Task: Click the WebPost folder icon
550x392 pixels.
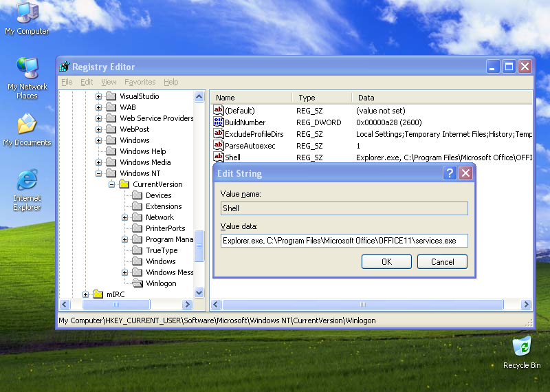Action: [111, 129]
